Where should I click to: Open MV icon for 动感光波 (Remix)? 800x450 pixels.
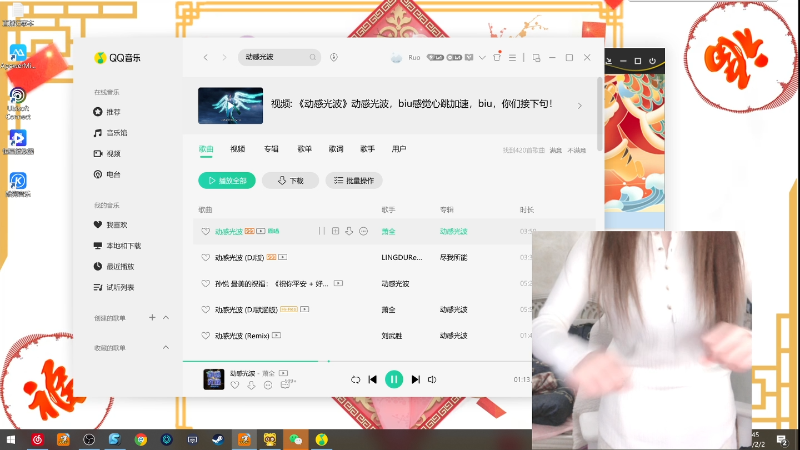click(x=277, y=335)
